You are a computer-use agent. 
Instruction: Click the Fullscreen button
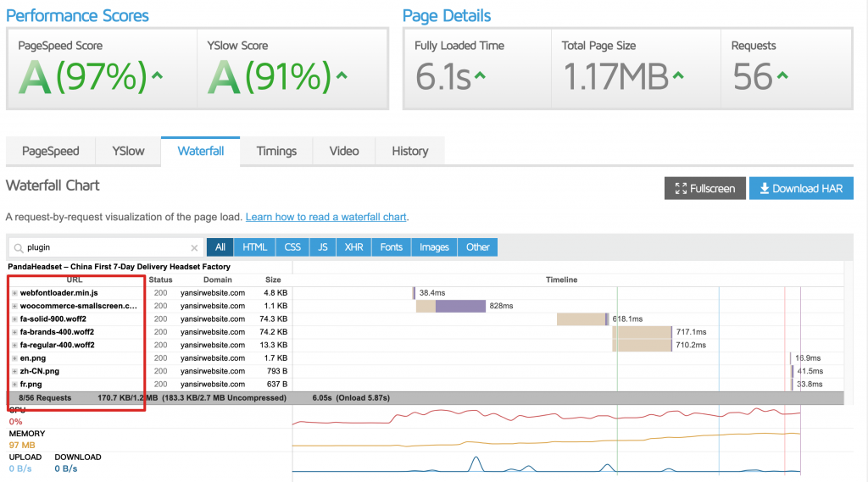click(x=704, y=188)
